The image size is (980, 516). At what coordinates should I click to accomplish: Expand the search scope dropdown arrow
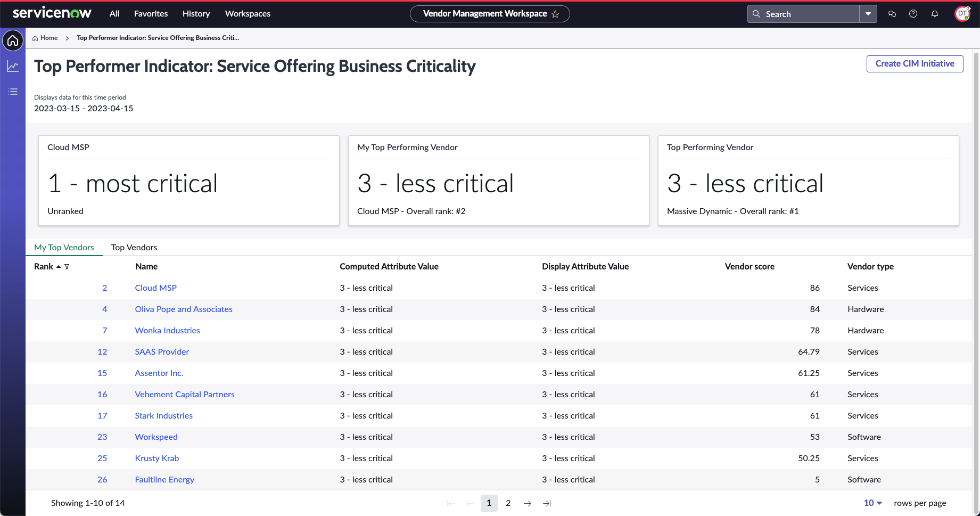click(868, 14)
